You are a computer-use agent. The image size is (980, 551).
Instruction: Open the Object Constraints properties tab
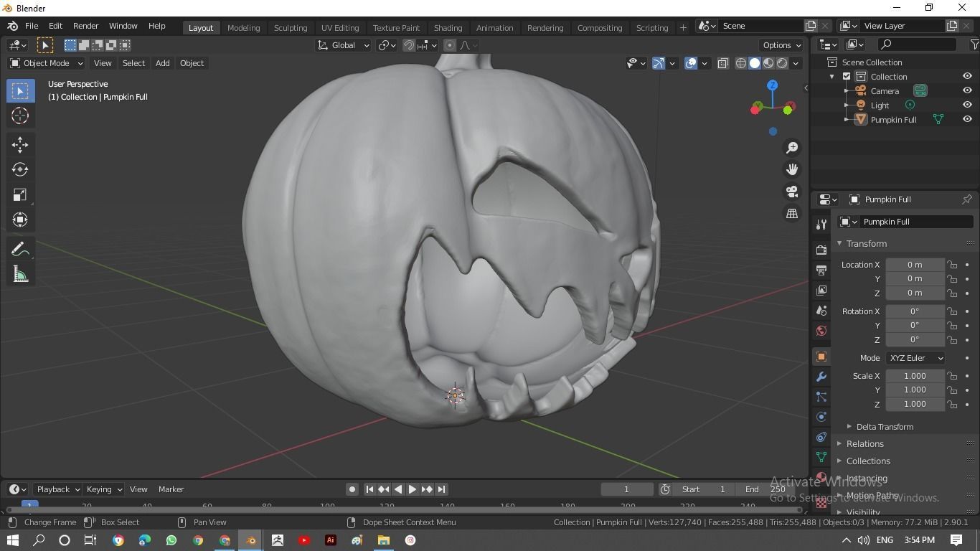821,437
